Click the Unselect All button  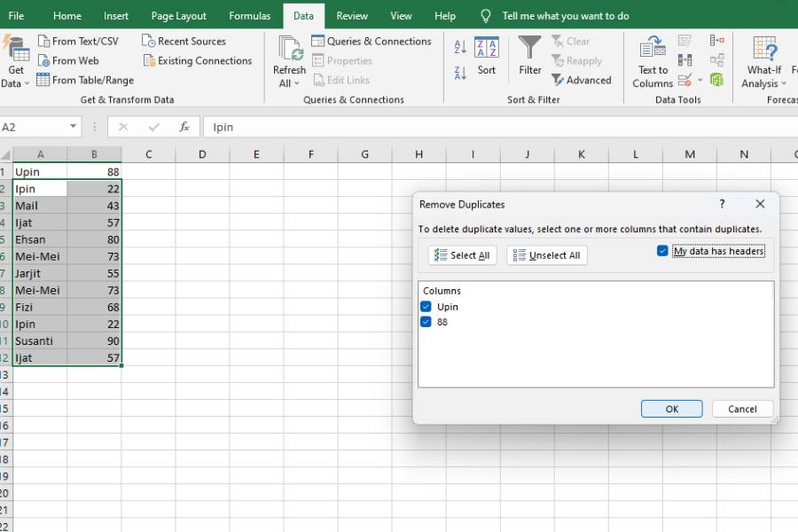pos(546,255)
